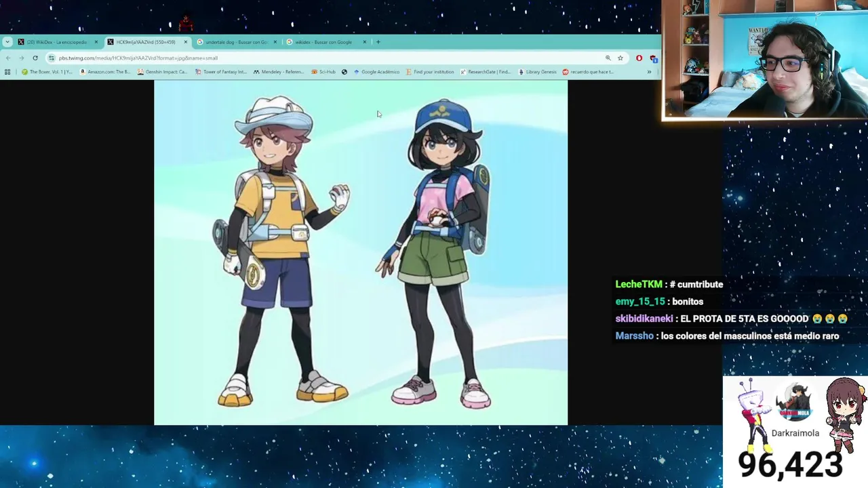Switch to the wikidex Buscar con Google tab
The width and height of the screenshot is (868, 488).
(x=326, y=42)
